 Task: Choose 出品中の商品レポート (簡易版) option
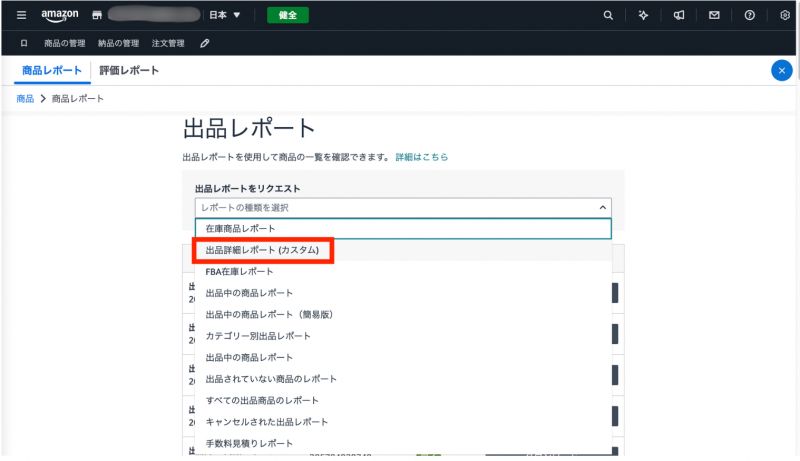click(x=403, y=315)
